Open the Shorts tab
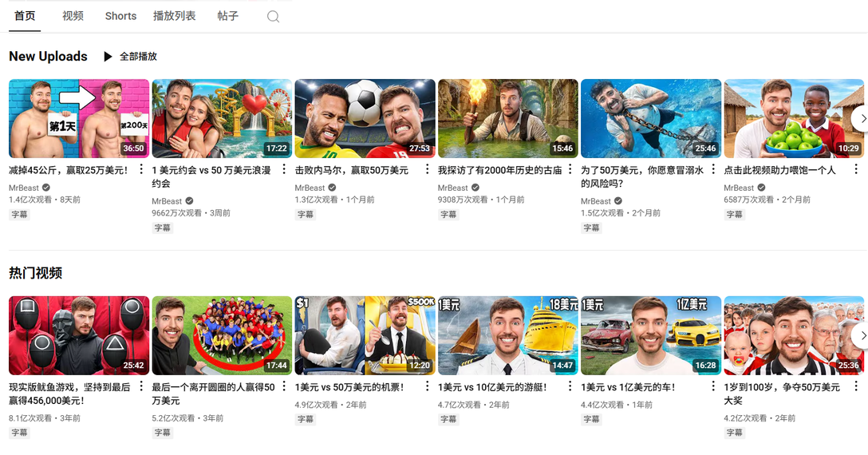The image size is (868, 455). tap(120, 16)
